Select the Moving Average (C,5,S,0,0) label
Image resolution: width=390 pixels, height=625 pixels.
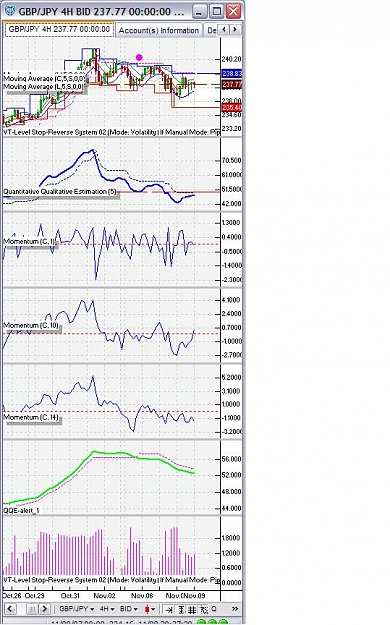click(44, 79)
